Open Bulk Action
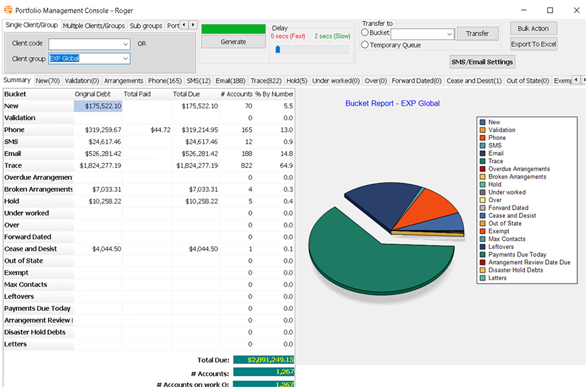Viewport: 588px width, 392px height. (x=535, y=28)
